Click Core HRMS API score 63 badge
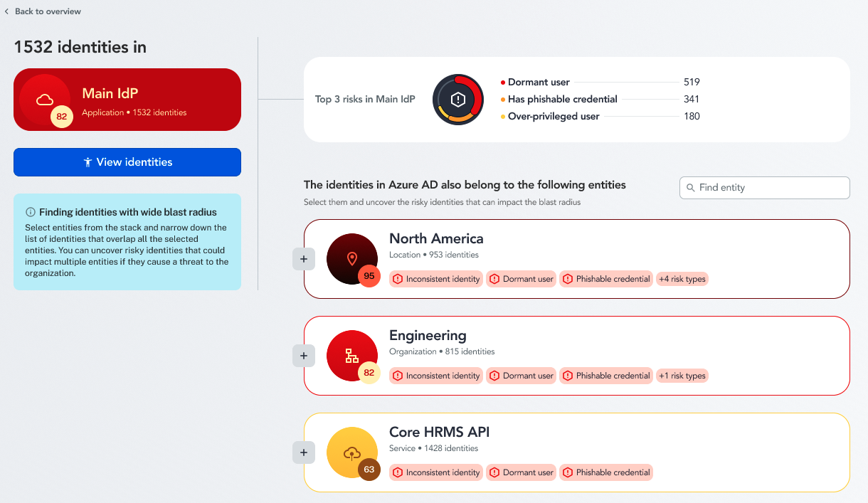 [x=369, y=470]
